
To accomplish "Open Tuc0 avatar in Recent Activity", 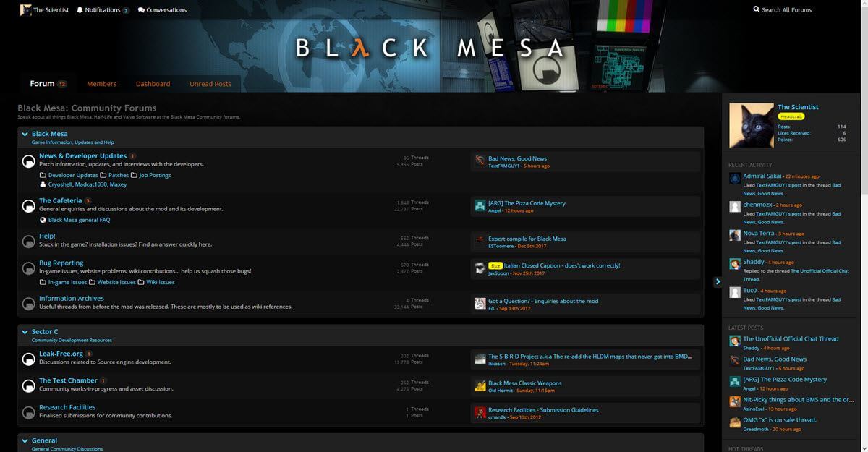I will tap(735, 292).
